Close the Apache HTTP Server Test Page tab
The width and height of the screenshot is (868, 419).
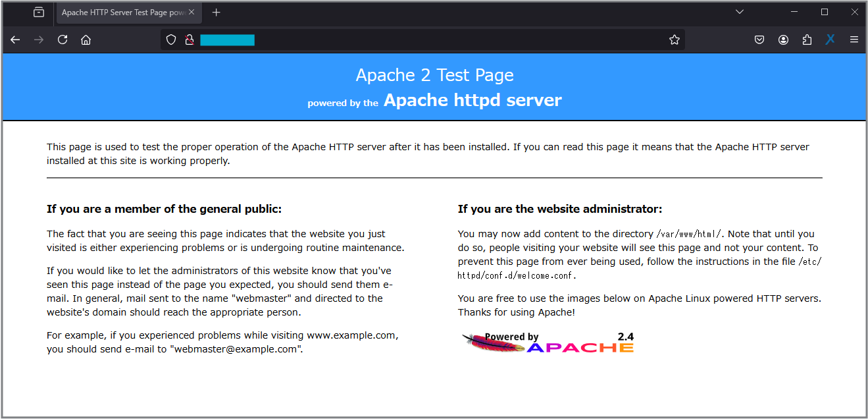(191, 13)
